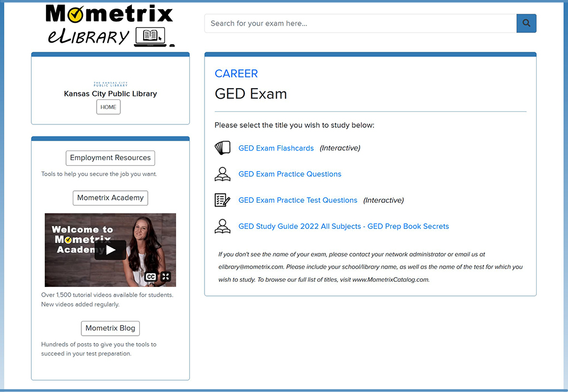Screen dimensions: 568x392
Task: Open GED Exam Practice Test Questions
Action: 298,201
